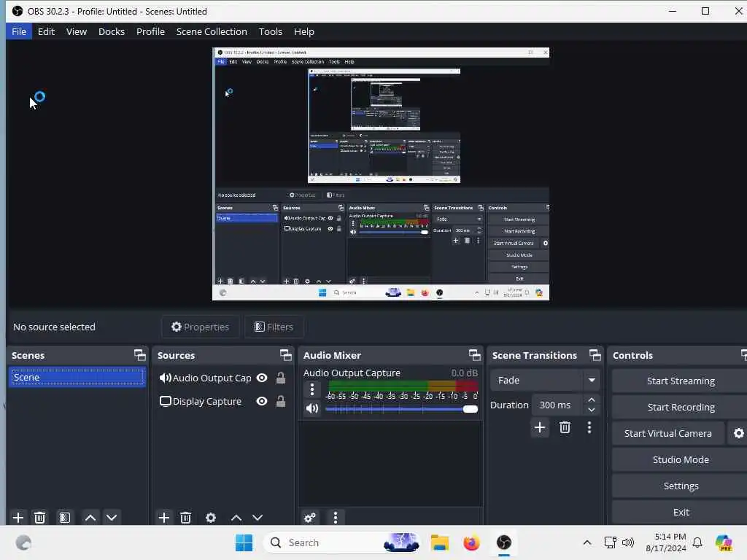Screen dimensions: 747x560
Task: Open the Tools menu
Action: click(x=270, y=31)
